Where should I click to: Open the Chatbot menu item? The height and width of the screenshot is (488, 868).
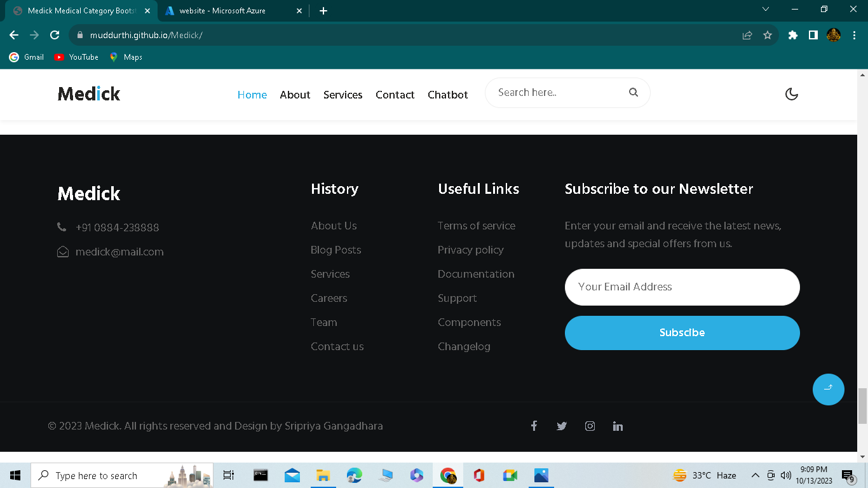447,95
